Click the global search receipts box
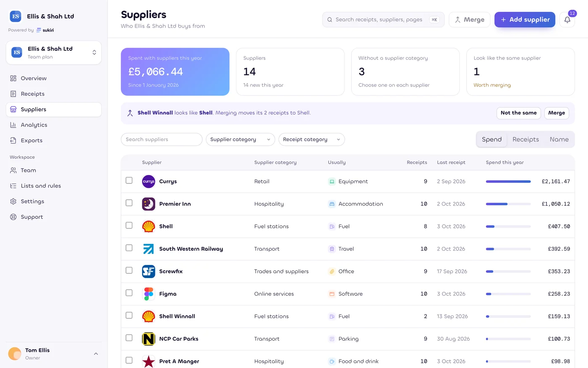The height and width of the screenshot is (368, 588). pos(383,20)
